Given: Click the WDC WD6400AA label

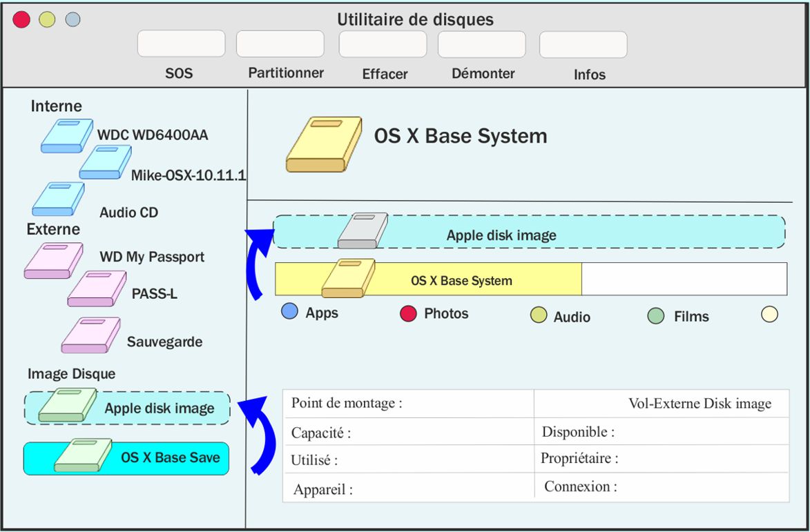Looking at the screenshot, I should (x=153, y=135).
